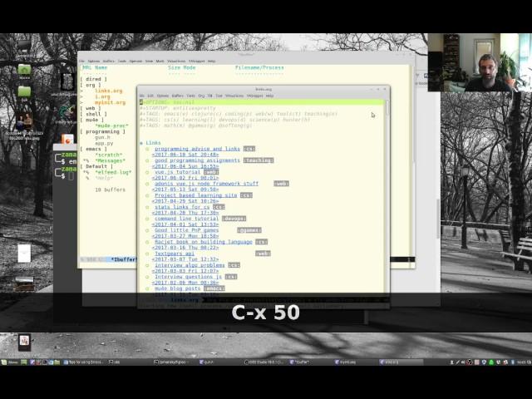
Task: Open 'mu4e blog posts' link
Action: (x=177, y=288)
